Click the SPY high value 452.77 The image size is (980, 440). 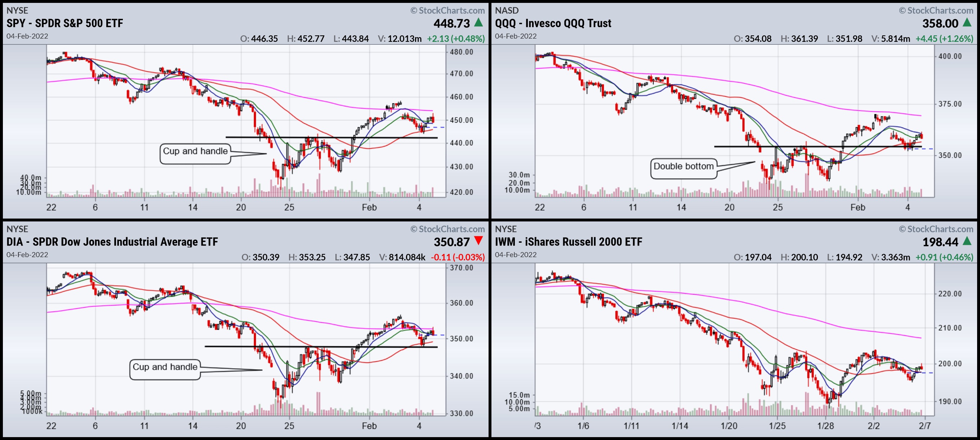click(311, 39)
